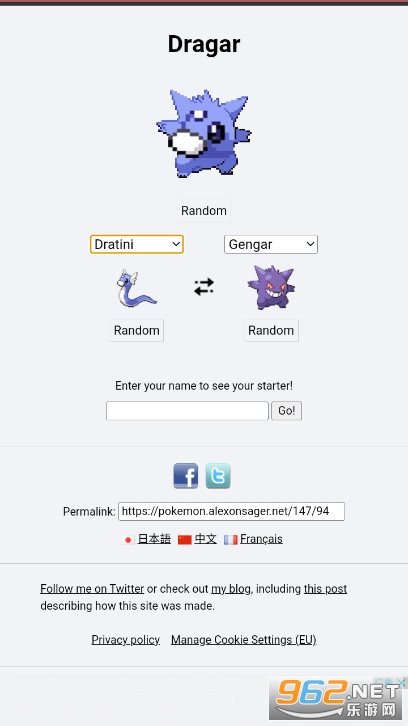This screenshot has height=726, width=408.
Task: Click the fused Dragar sprite
Action: point(204,133)
